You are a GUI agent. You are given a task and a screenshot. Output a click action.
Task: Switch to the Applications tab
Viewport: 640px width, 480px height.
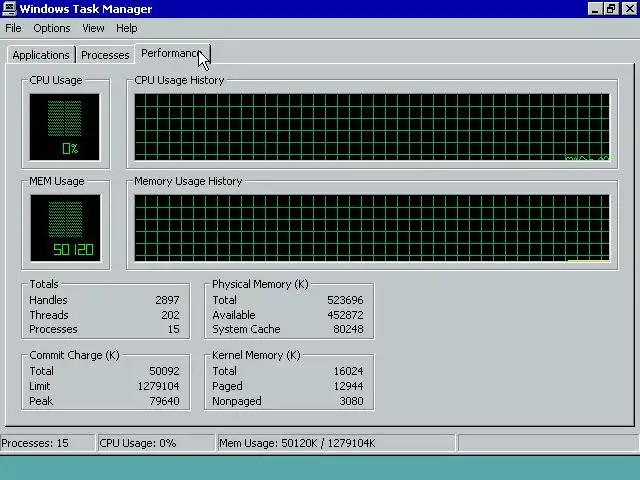coord(41,55)
